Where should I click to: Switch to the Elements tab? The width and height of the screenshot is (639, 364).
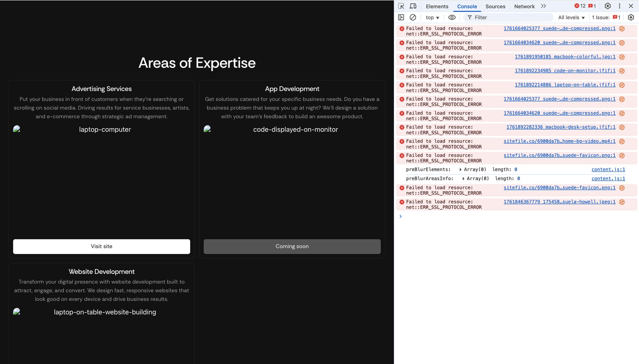(437, 6)
